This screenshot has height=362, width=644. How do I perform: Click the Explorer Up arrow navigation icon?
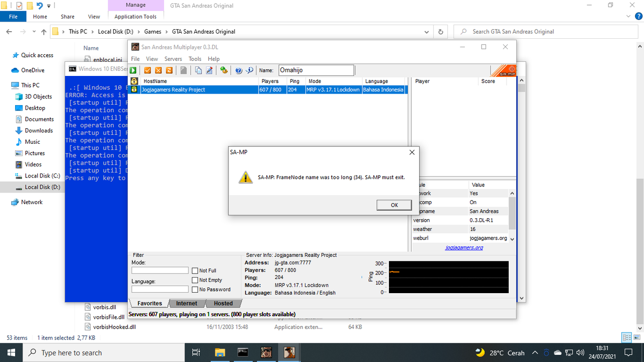pos(44,32)
